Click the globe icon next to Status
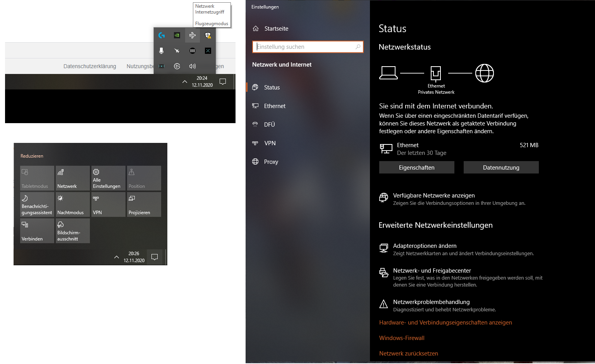595x364 pixels. pyautogui.click(x=255, y=88)
